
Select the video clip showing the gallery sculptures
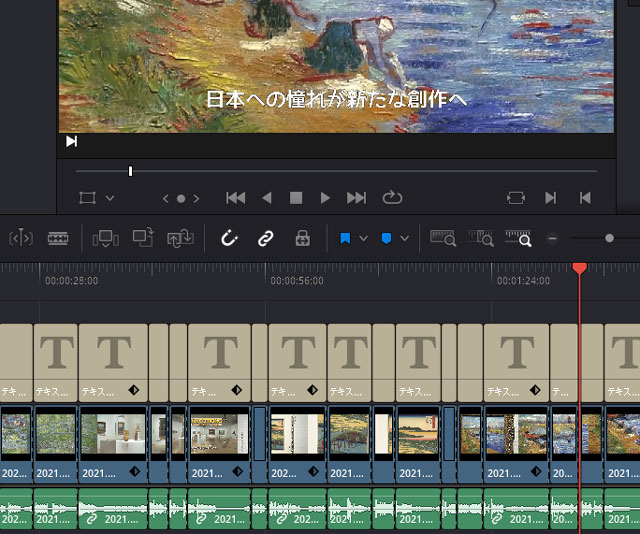pos(113,445)
